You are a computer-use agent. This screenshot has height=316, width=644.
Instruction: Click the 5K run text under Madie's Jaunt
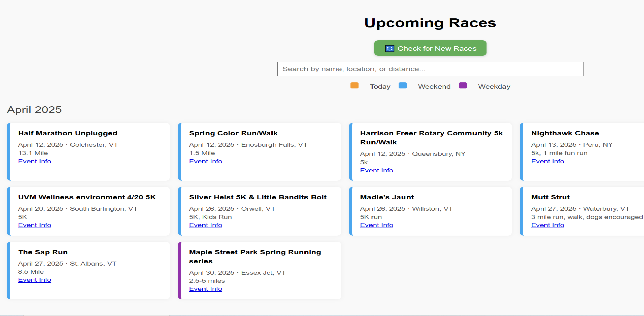tap(371, 217)
